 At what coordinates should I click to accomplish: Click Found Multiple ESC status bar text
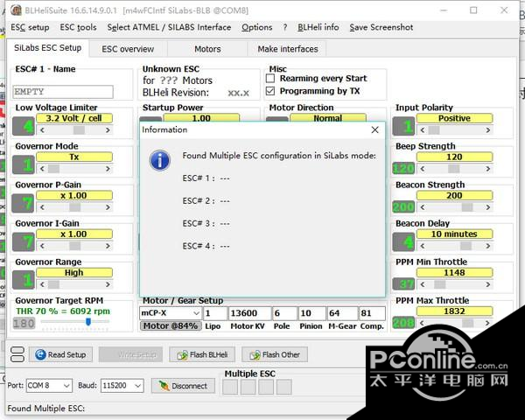[46, 409]
